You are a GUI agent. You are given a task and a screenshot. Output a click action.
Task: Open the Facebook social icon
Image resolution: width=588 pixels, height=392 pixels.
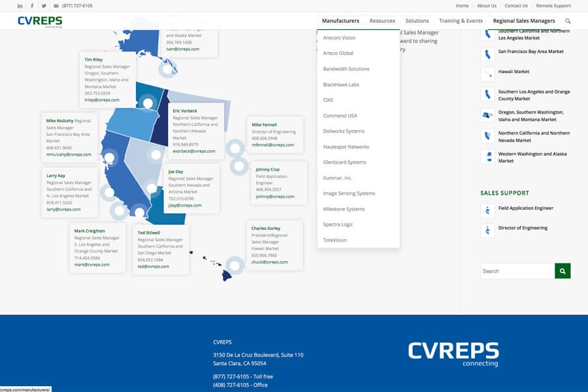pos(32,6)
